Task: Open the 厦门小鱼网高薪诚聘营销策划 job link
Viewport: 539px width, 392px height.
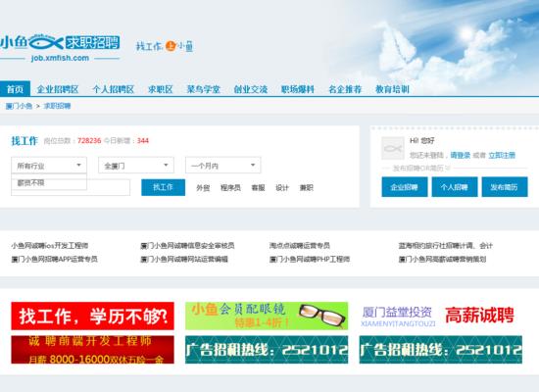Action: point(442,259)
